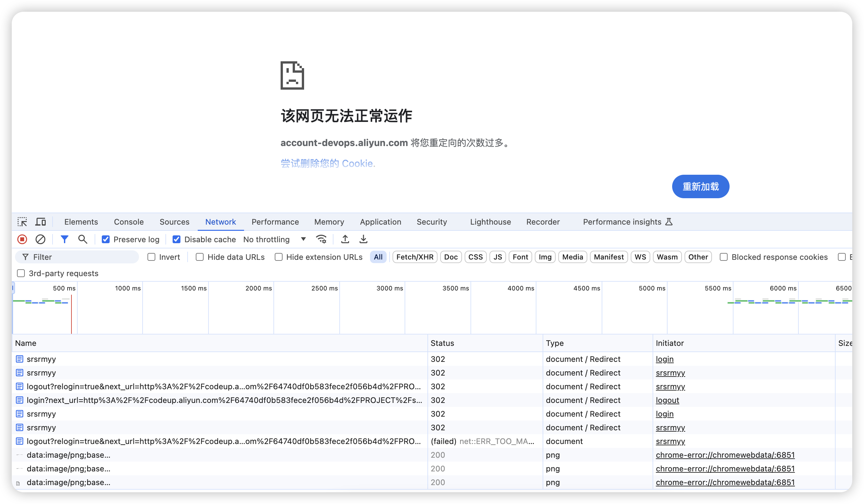Viewport: 864px width, 504px height.
Task: Enable the 3rd-party requests checkbox
Action: pyautogui.click(x=21, y=274)
